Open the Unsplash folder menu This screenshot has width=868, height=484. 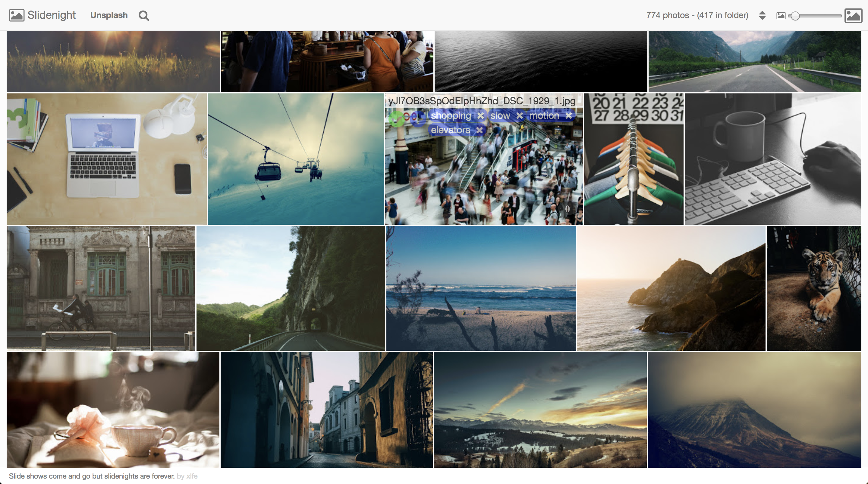click(x=109, y=15)
